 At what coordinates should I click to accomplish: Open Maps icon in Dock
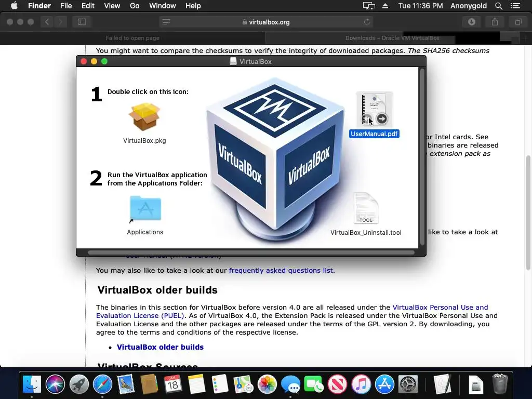click(x=243, y=384)
